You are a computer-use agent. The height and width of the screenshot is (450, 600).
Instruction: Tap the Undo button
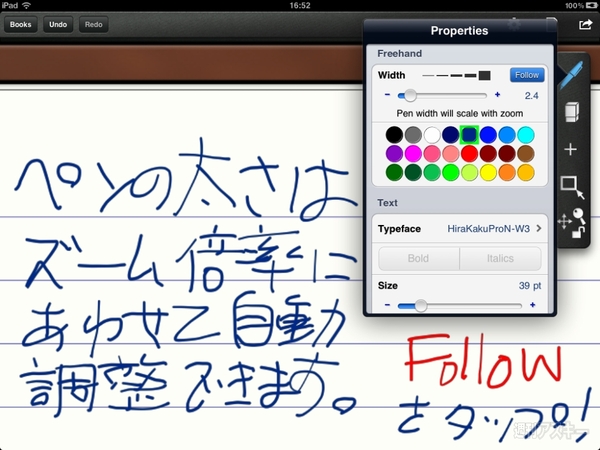pyautogui.click(x=58, y=24)
